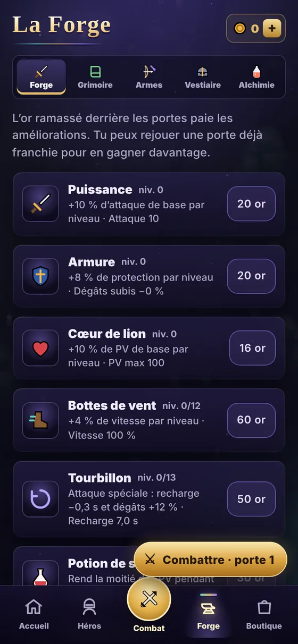Tap Combattre · porte 1 button
Screen dimensions: 298x644
coord(210,560)
